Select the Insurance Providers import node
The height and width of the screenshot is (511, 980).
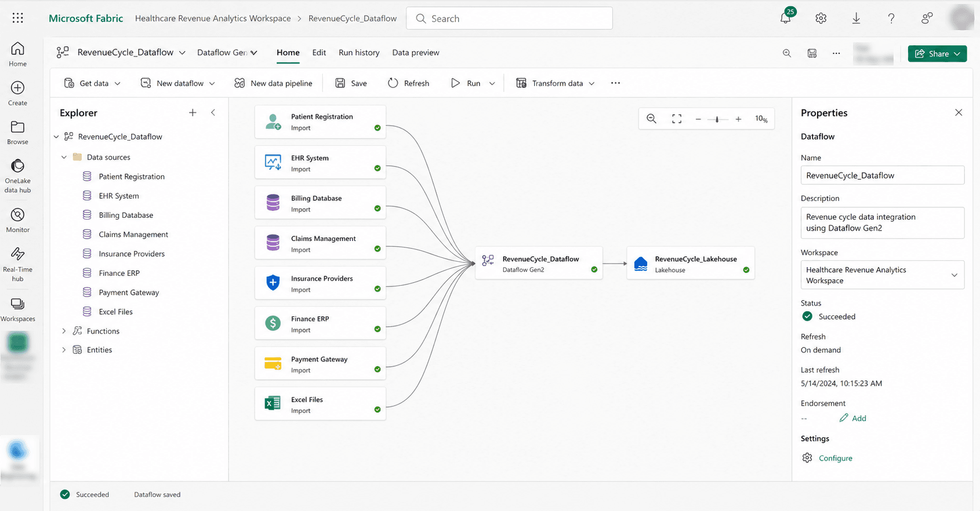(320, 283)
